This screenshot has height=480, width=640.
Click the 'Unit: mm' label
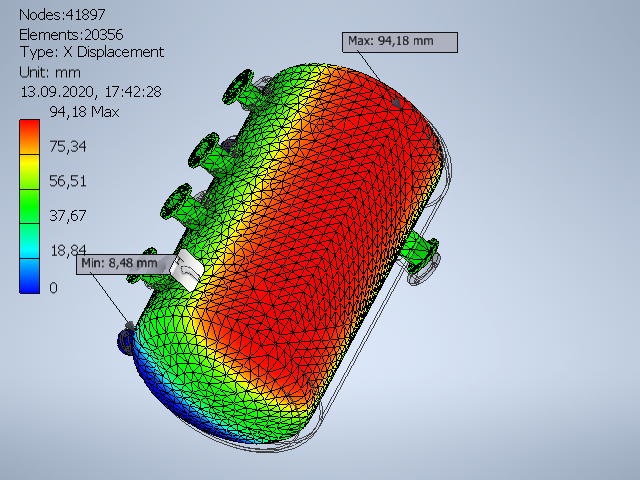tap(50, 72)
